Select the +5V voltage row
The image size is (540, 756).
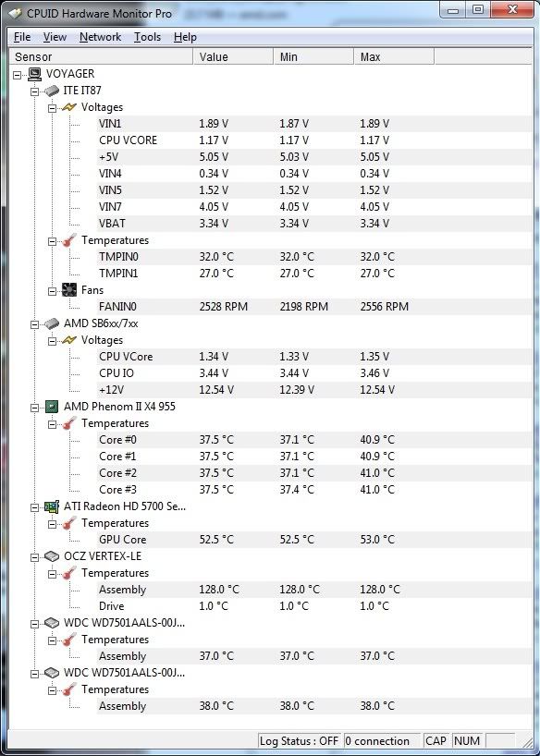pyautogui.click(x=313, y=157)
